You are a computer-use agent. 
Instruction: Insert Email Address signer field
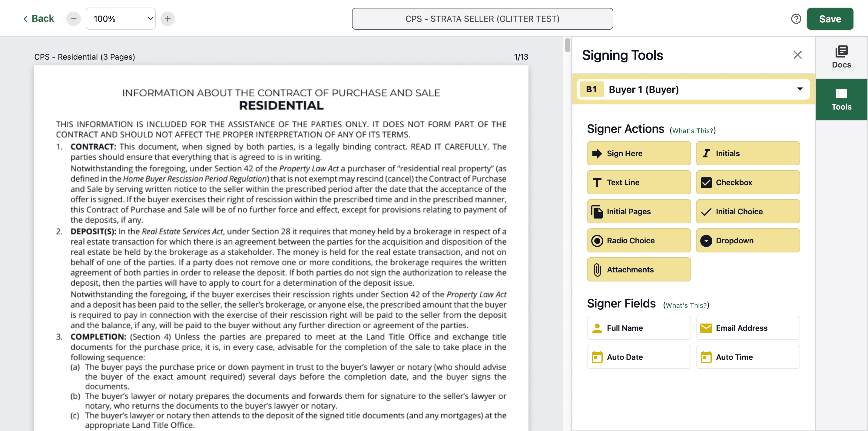point(748,327)
